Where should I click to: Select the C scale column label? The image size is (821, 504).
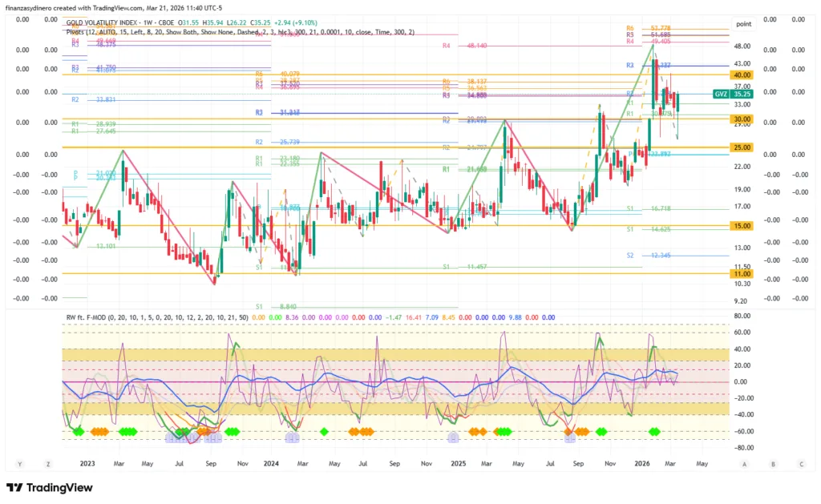tap(801, 464)
